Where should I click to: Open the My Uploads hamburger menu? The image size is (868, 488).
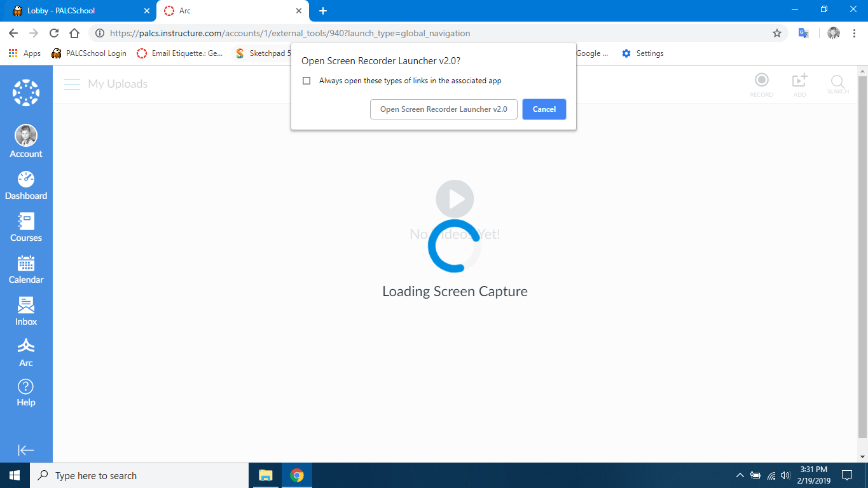[x=72, y=84]
